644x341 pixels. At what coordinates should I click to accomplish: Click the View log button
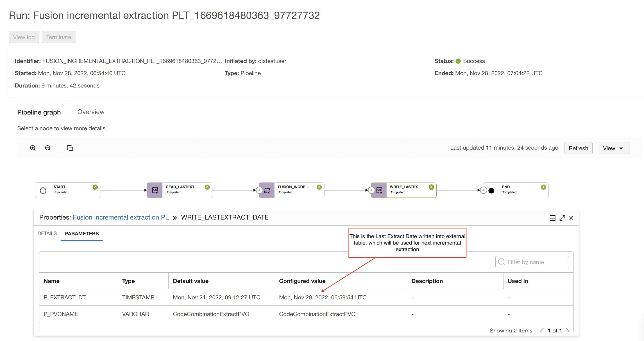point(23,37)
